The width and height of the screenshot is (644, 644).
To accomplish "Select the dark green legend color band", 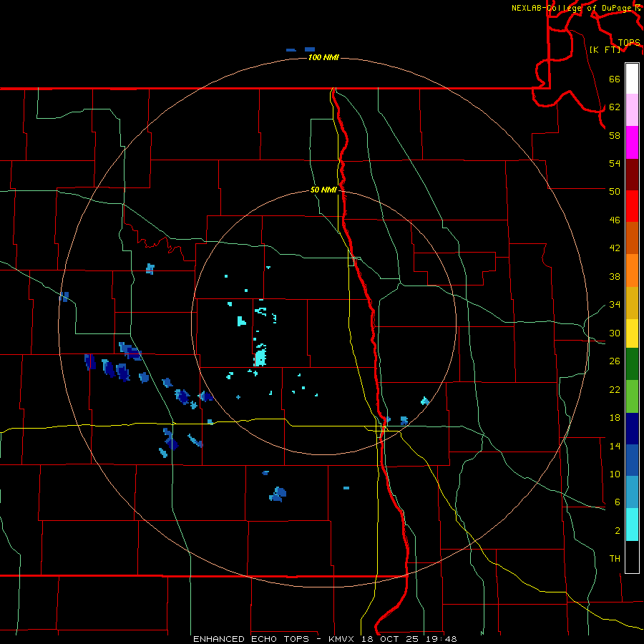I will pos(632,364).
